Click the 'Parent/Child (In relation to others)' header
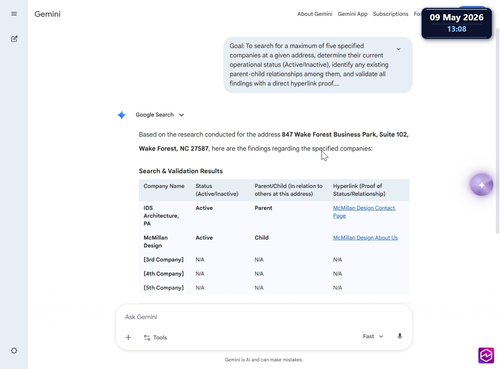This screenshot has height=369, width=500. point(288,190)
